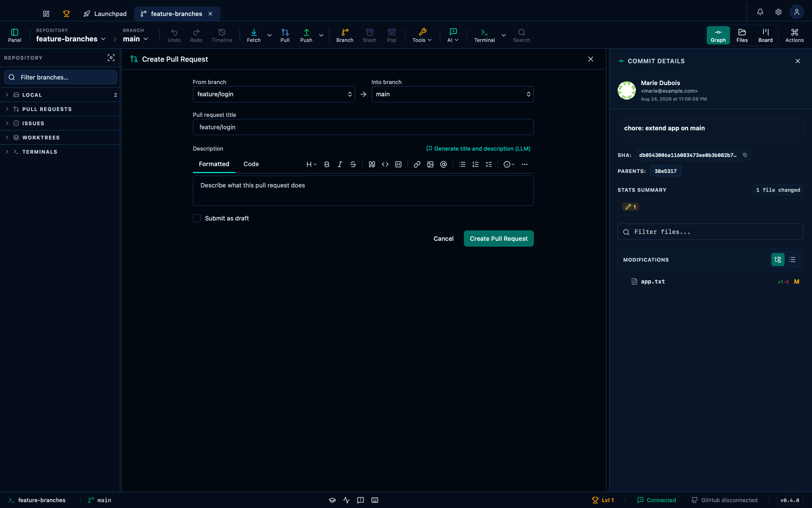Screen dimensions: 812x508
Task: Open the Launchpad tab
Action: tap(105, 14)
